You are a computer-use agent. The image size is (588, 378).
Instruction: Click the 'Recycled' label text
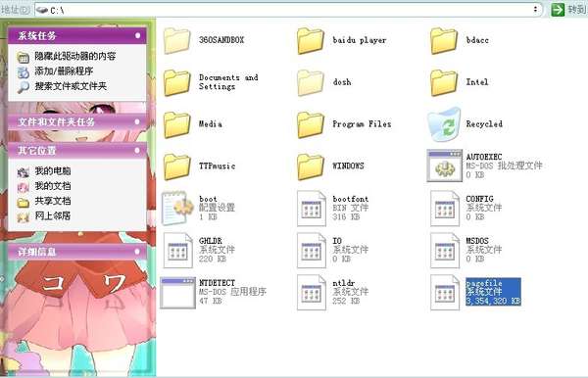(x=484, y=124)
